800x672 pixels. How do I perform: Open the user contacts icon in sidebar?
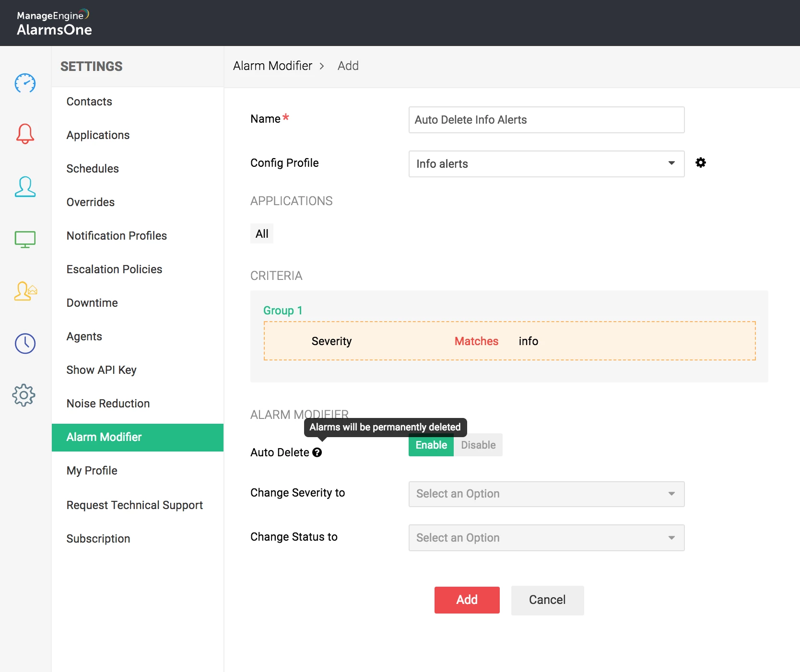(25, 187)
